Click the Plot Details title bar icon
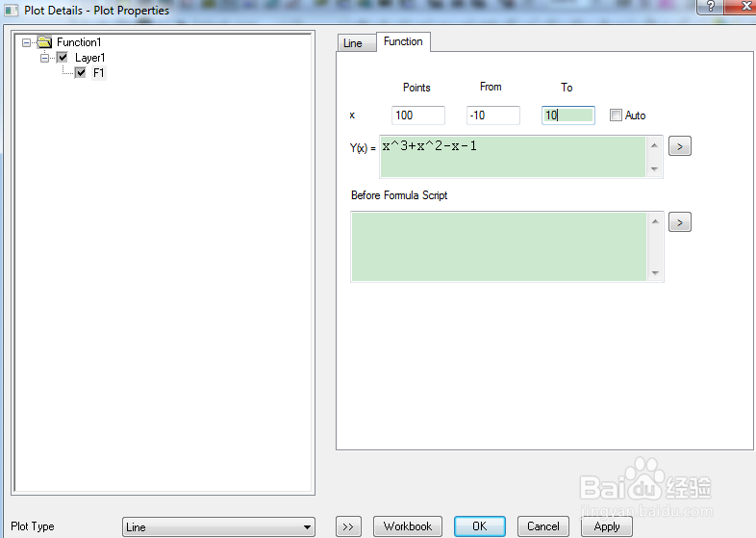Viewport: 756px width, 538px height. [x=12, y=11]
